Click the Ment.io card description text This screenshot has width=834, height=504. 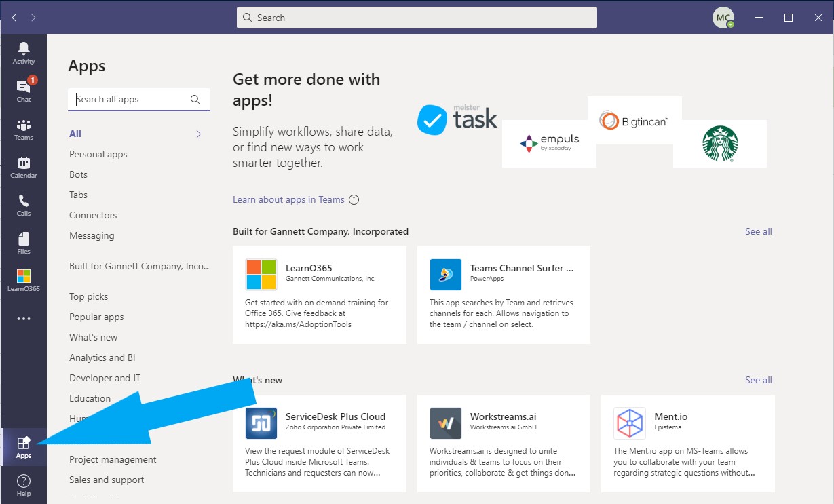684,462
